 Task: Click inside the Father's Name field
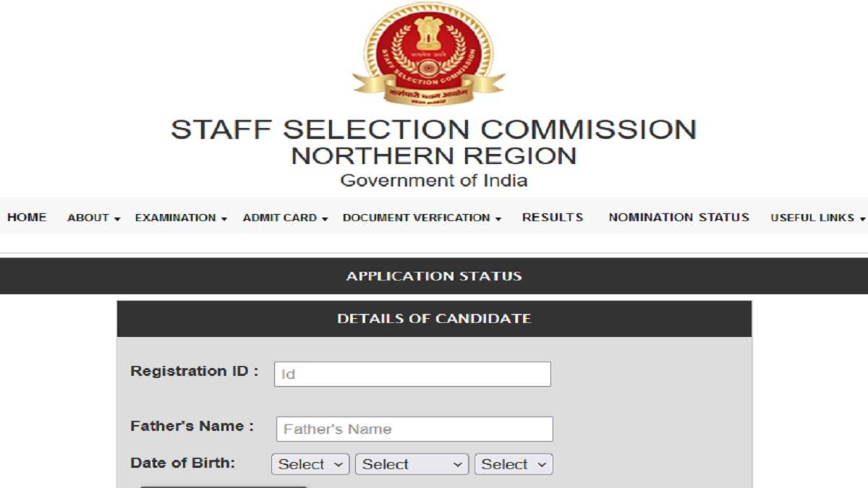(414, 428)
